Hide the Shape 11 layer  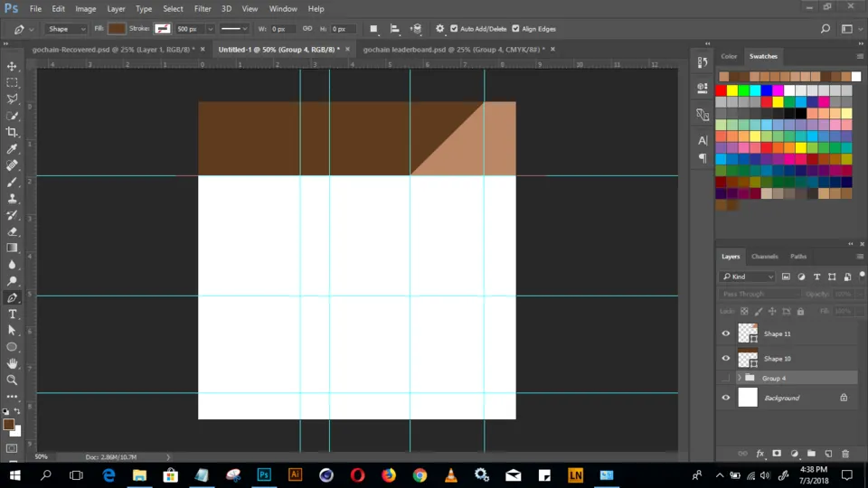[726, 333]
